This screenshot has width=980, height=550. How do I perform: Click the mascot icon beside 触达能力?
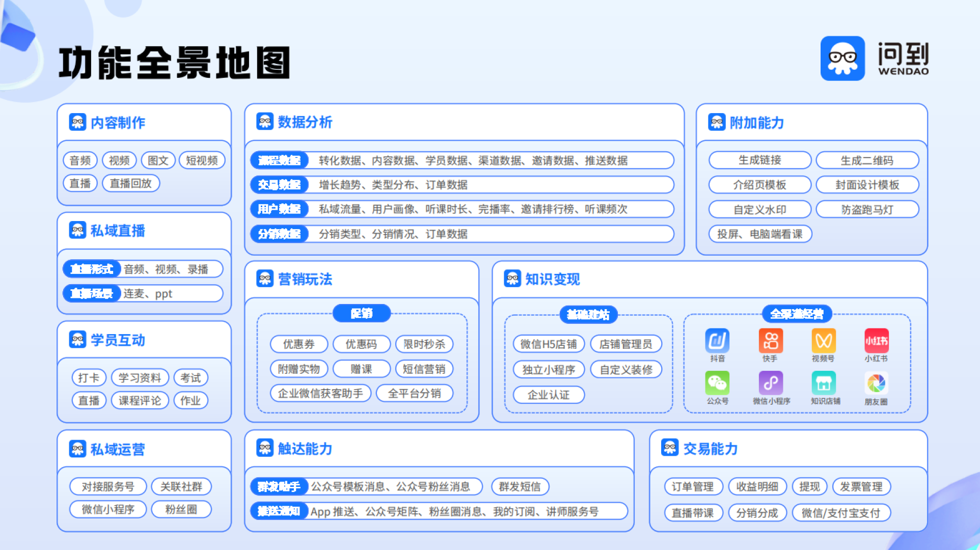click(x=265, y=448)
